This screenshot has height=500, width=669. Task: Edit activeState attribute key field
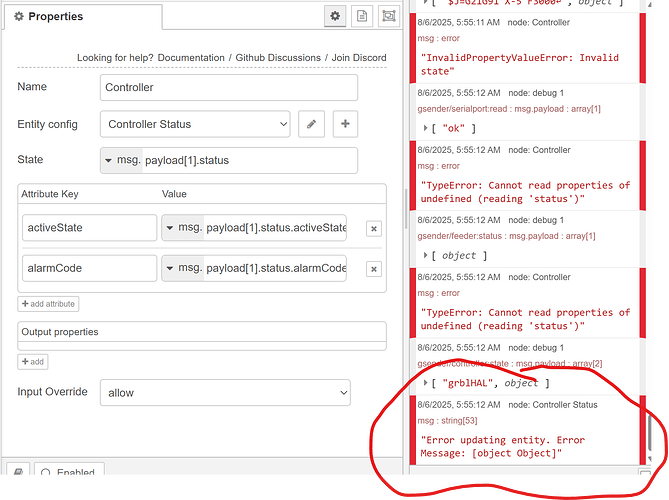90,227
